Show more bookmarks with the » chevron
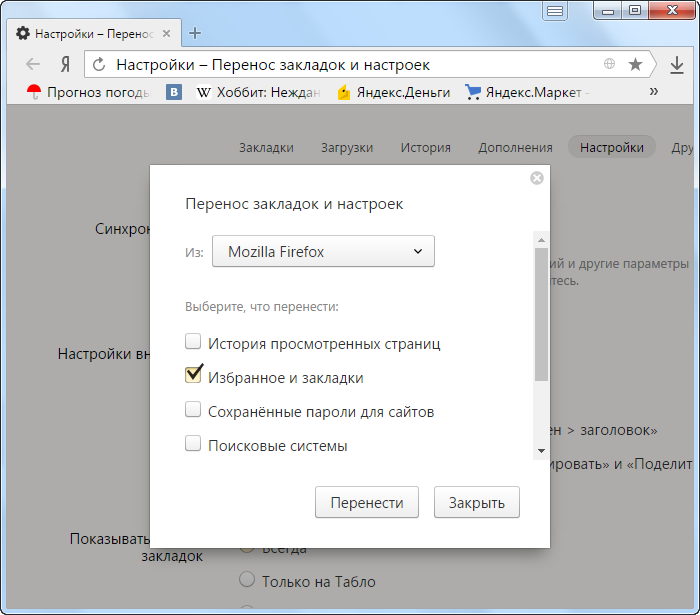Image resolution: width=700 pixels, height=615 pixels. click(x=654, y=91)
